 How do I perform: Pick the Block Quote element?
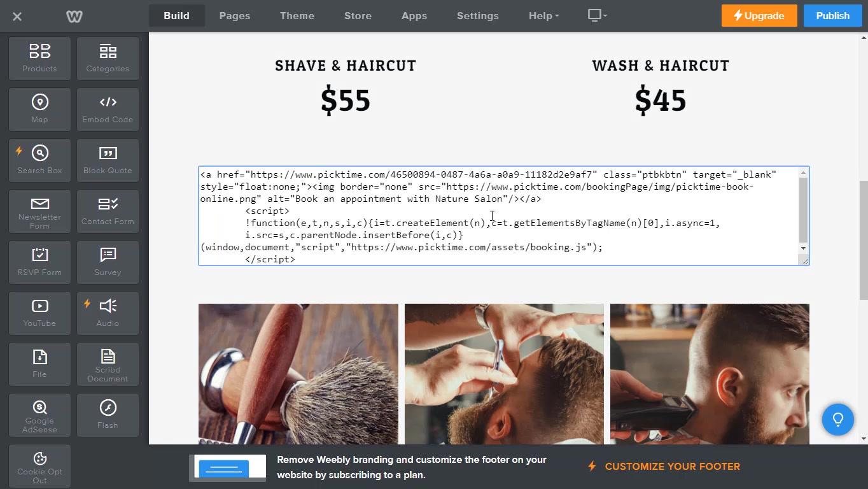108,160
